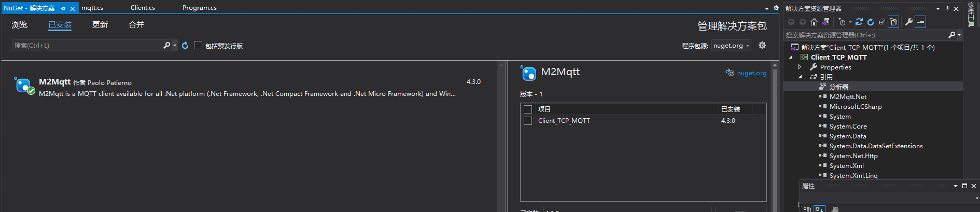Select the System.Net.Http reference
This screenshot has height=212, width=980.
[x=853, y=156]
